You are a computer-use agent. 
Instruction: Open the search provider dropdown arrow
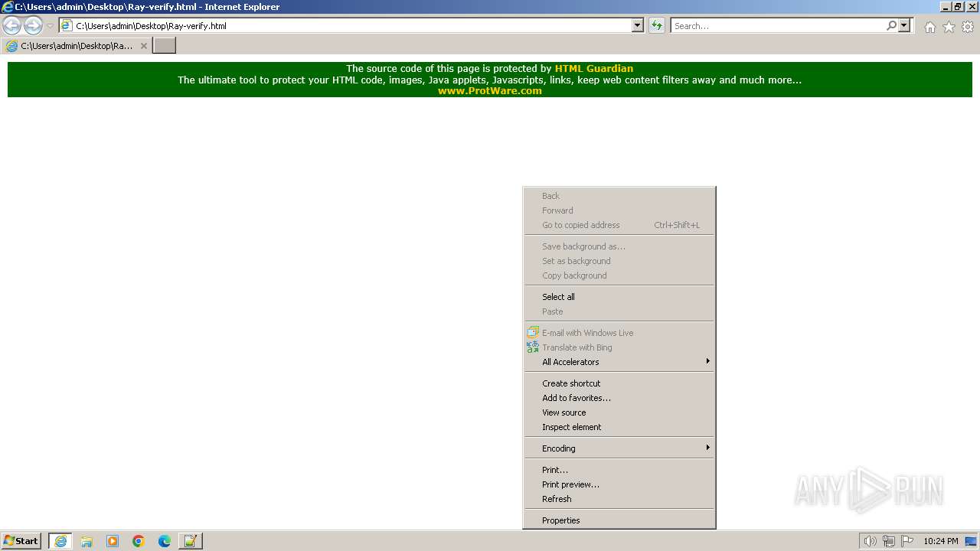pos(904,25)
